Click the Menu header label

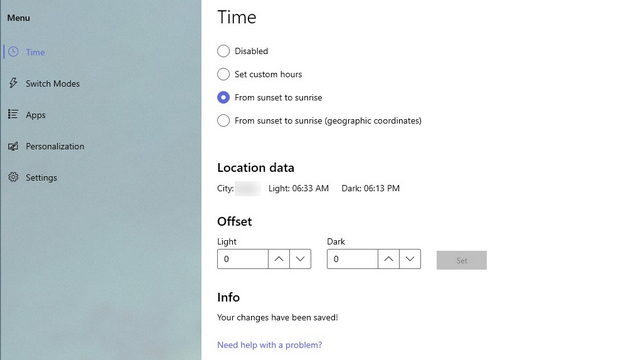[18, 18]
